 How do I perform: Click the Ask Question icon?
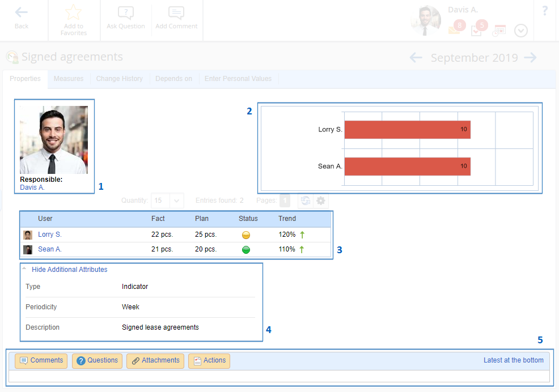point(125,14)
